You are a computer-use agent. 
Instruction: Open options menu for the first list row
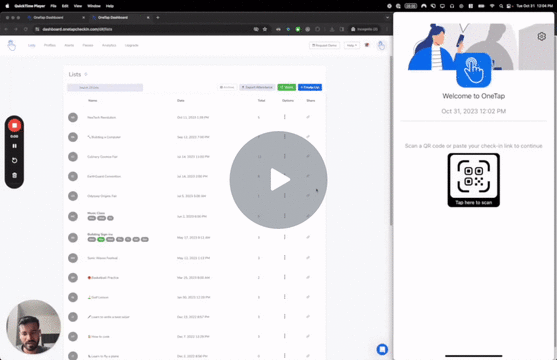(x=285, y=117)
